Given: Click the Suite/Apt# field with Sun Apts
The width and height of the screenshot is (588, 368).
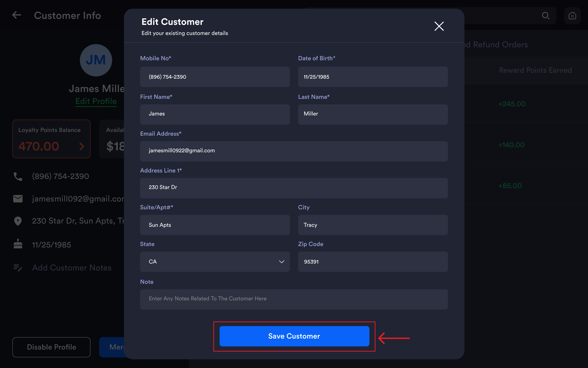Looking at the screenshot, I should [x=215, y=225].
